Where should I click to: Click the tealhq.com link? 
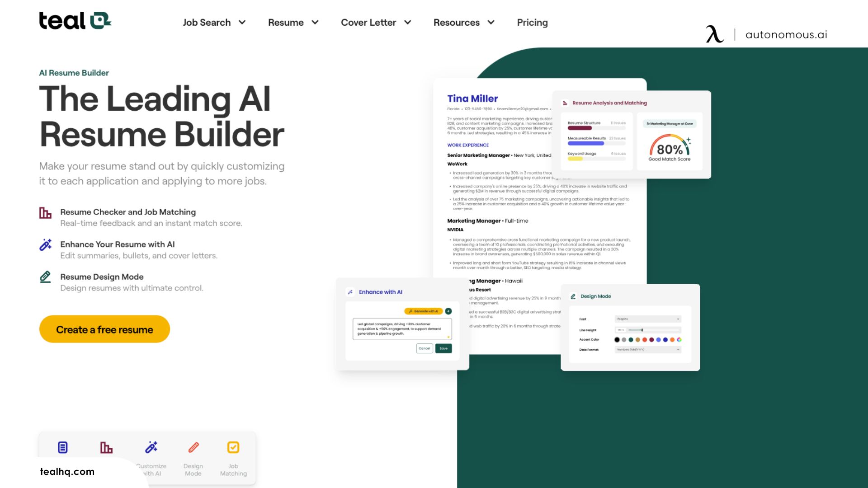pos(67,471)
